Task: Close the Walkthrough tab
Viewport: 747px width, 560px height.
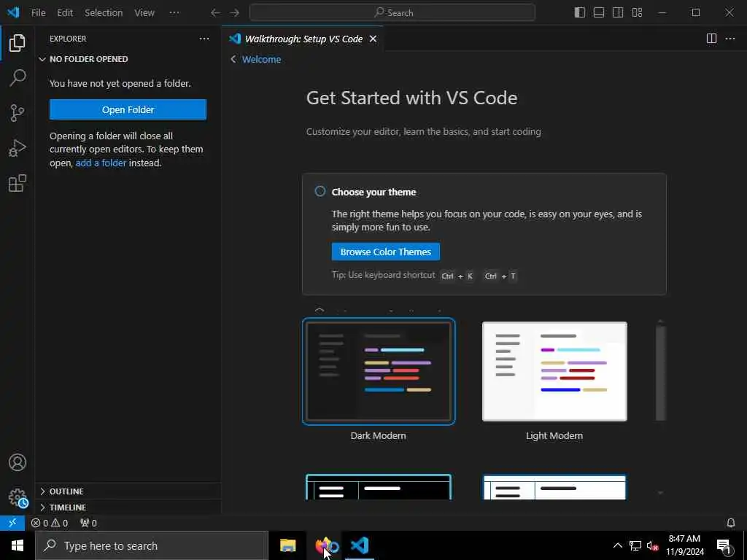Action: [x=373, y=39]
